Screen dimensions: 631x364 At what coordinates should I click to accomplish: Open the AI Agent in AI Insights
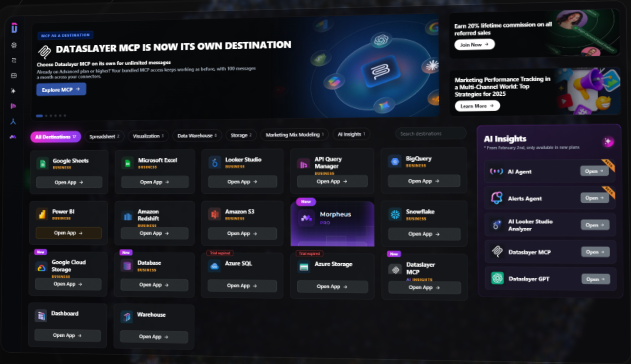pyautogui.click(x=594, y=171)
